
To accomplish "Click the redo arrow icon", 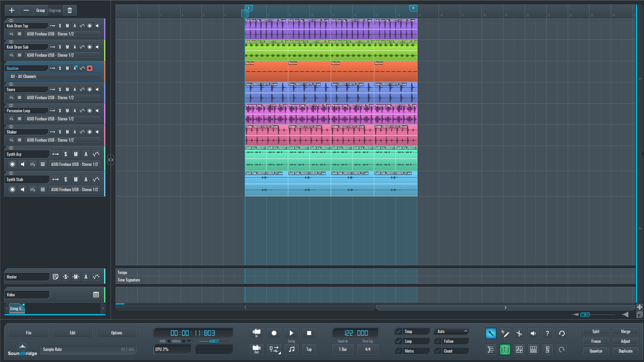I will tap(562, 350).
